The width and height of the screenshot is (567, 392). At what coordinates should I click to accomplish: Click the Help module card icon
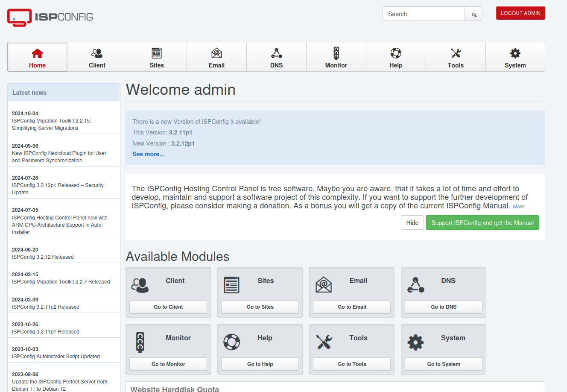coord(232,342)
